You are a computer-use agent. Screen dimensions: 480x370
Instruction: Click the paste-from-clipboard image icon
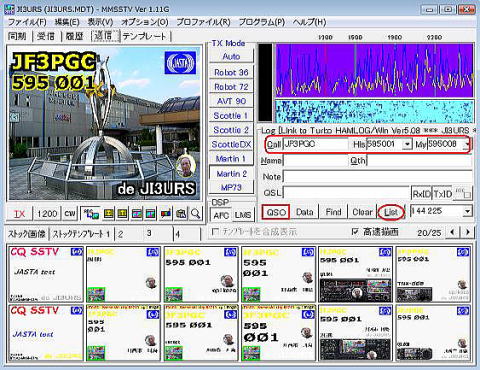(x=181, y=213)
